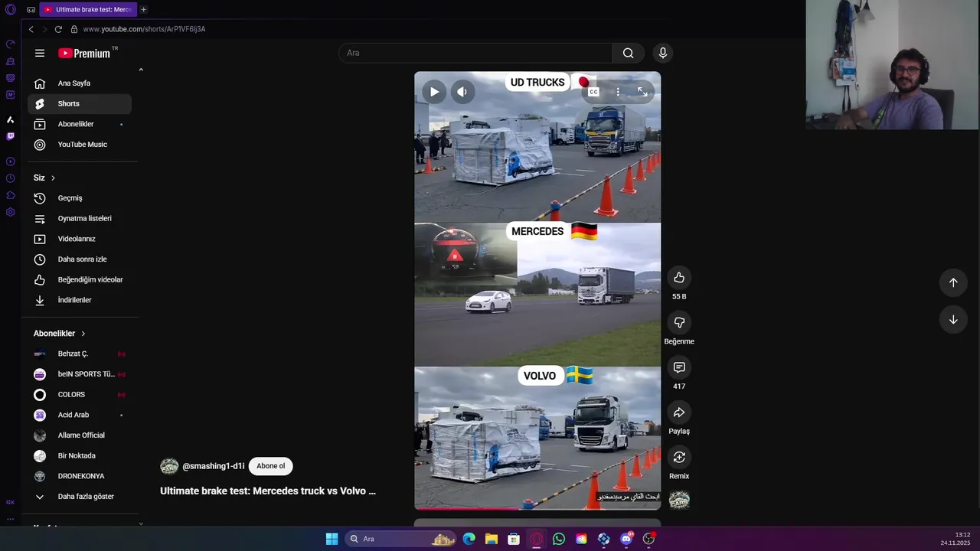Go to the next Short (down arrow)
The height and width of the screenshot is (551, 980).
[x=953, y=320]
